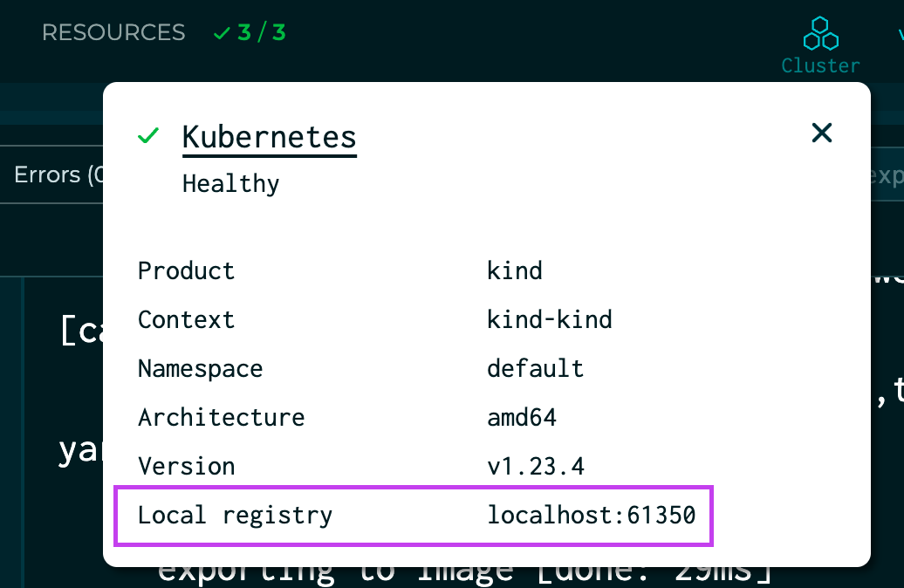Click the green Kubernetes health checkmark
The image size is (904, 588).
148,136
